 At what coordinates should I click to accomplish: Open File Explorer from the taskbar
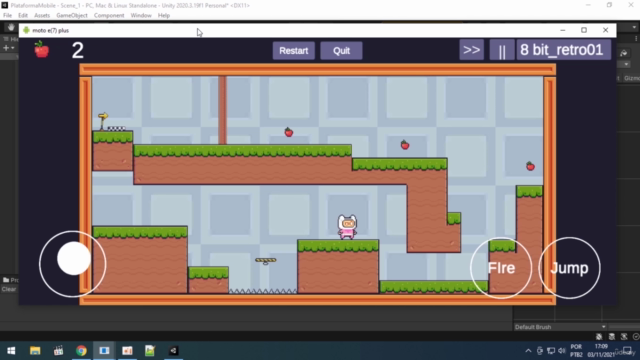click(35, 351)
